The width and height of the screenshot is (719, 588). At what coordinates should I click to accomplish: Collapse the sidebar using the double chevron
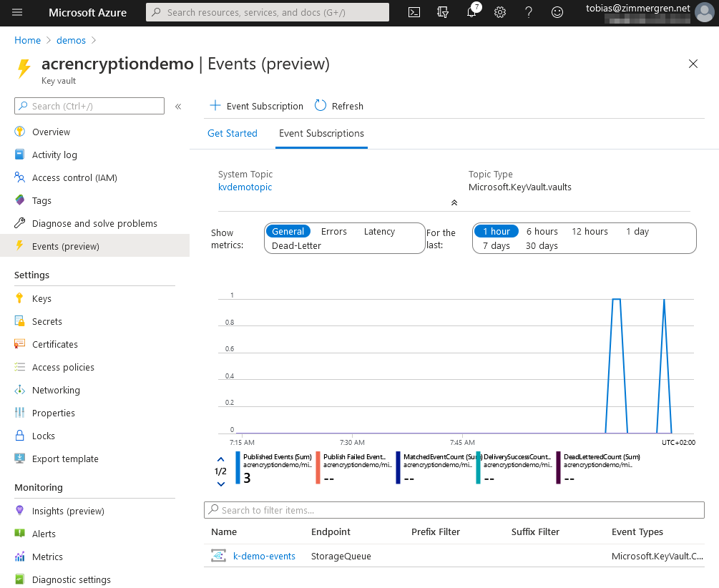click(178, 105)
